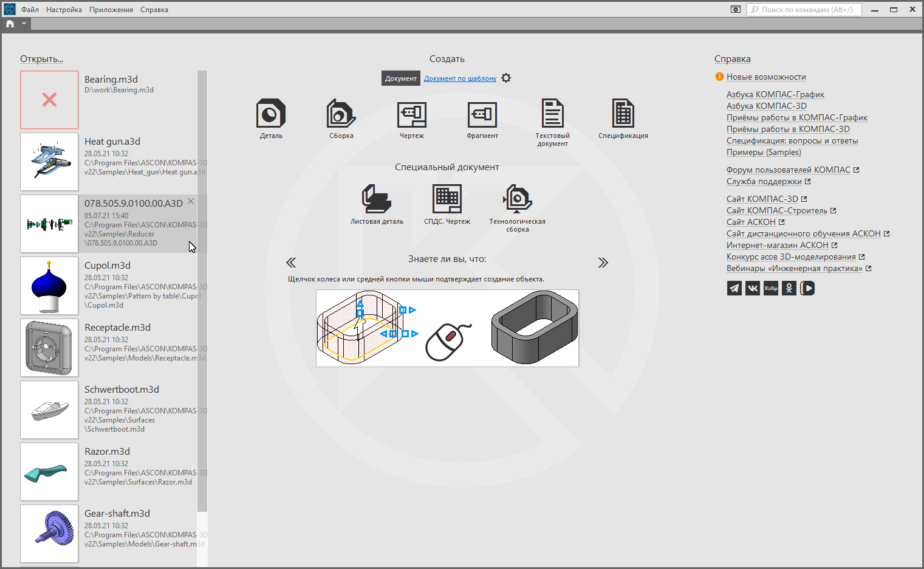Viewport: 924px width, 569px height.
Task: Create a Листовая деталь document
Action: pos(377,199)
